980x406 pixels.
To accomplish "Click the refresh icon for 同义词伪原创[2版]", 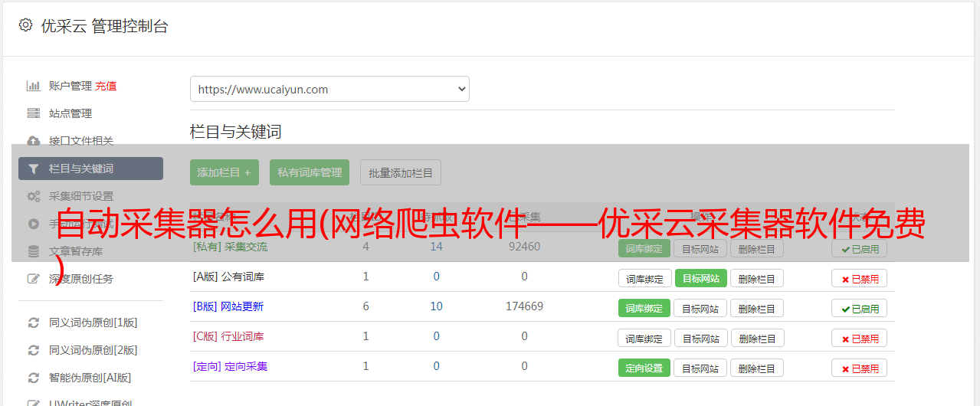I will pyautogui.click(x=34, y=350).
